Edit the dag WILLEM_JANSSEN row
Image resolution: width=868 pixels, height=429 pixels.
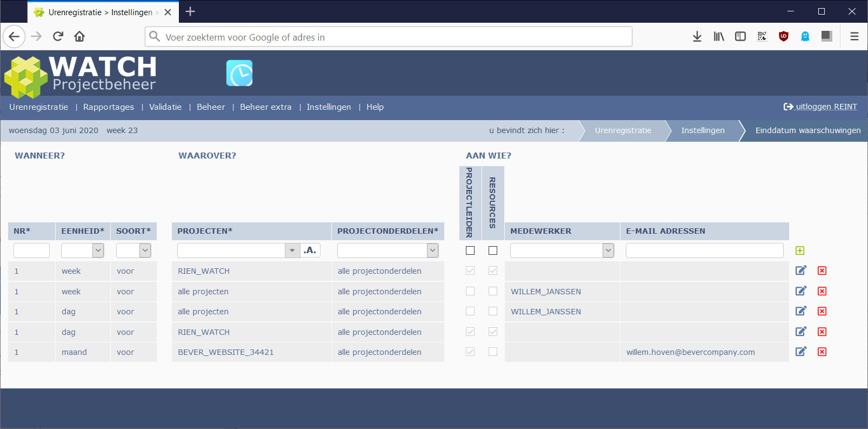[x=801, y=311]
